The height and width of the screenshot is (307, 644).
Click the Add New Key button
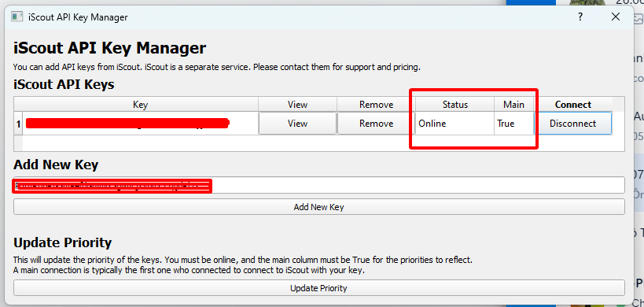tap(318, 207)
